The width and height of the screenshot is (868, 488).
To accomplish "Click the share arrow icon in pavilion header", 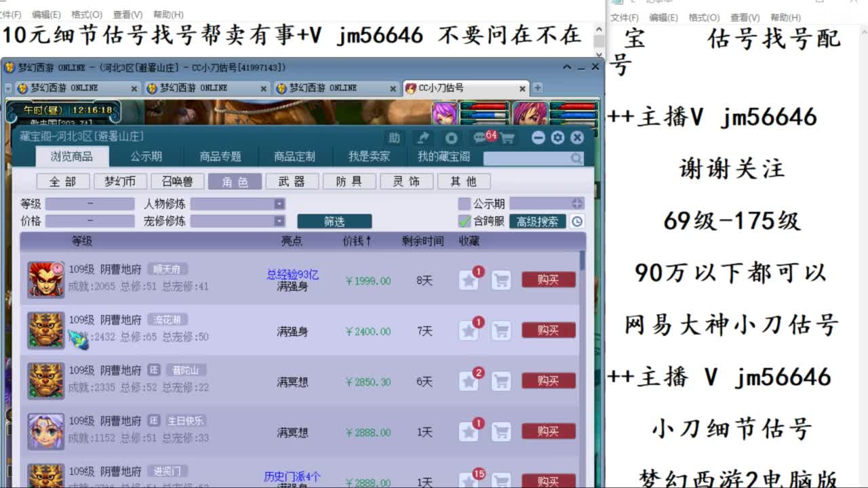I will pos(422,138).
